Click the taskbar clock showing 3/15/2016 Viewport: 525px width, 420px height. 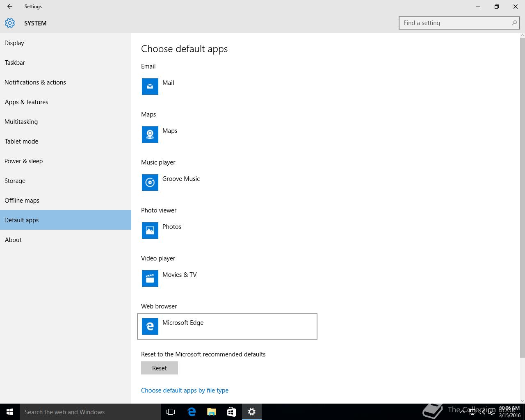(x=509, y=412)
